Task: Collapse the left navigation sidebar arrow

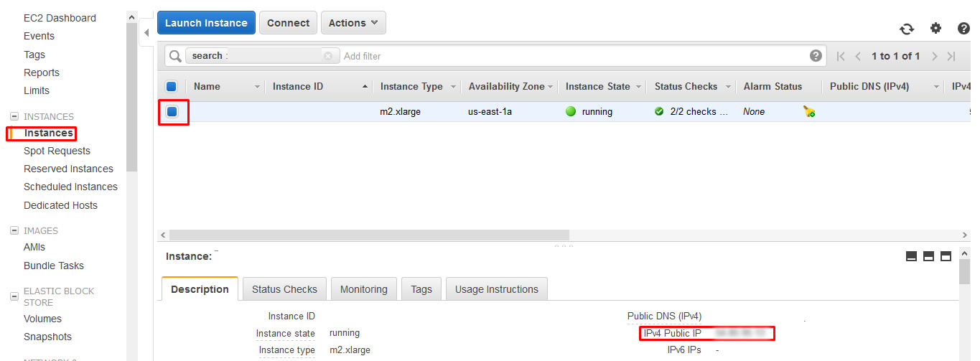Action: pyautogui.click(x=146, y=33)
